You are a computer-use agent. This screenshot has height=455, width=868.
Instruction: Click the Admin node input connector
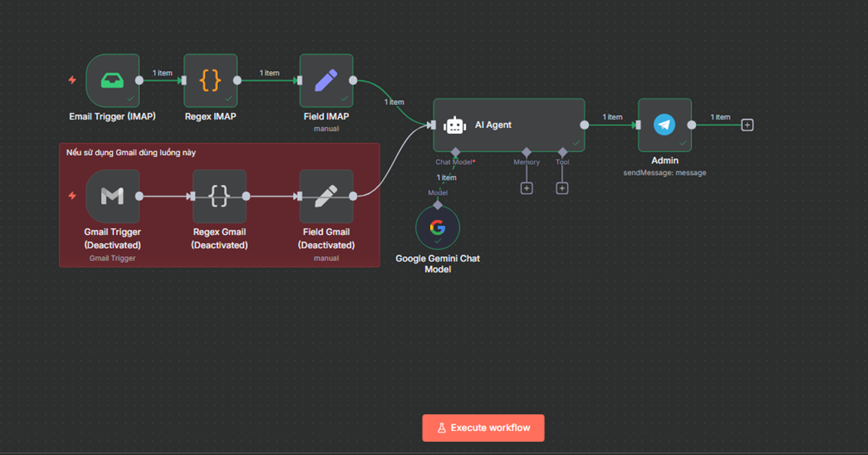point(638,125)
